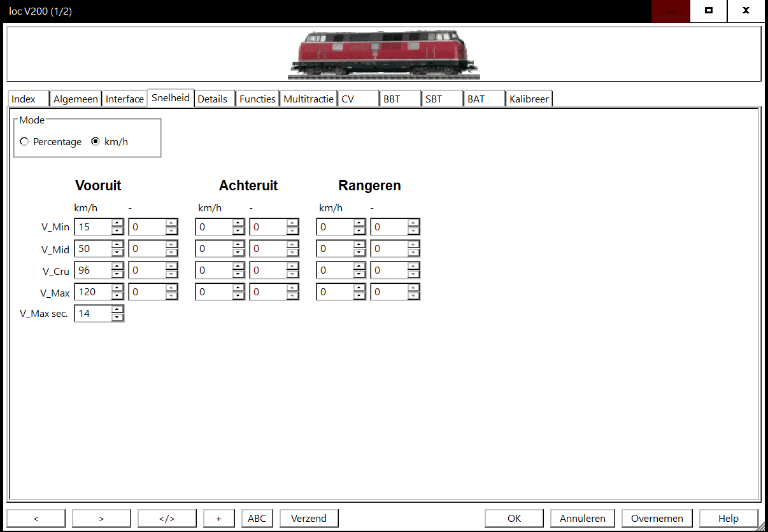Image resolution: width=768 pixels, height=532 pixels.
Task: Click the '</>' XML button
Action: pos(167,518)
